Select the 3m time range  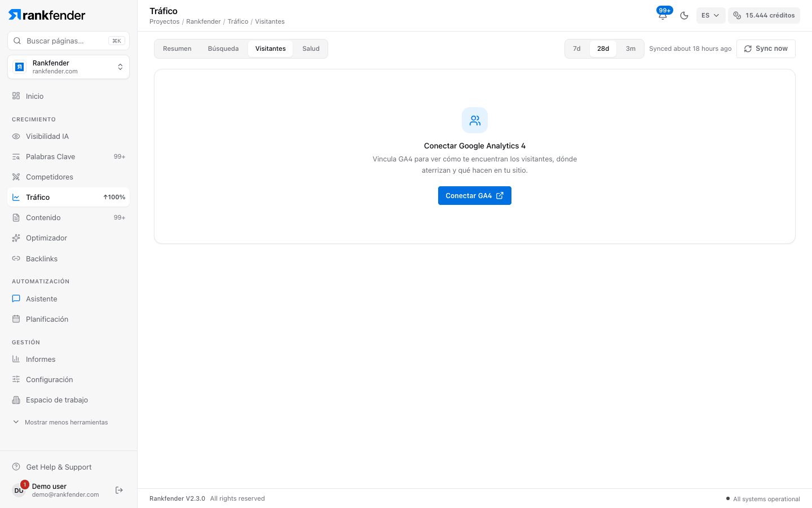(630, 49)
